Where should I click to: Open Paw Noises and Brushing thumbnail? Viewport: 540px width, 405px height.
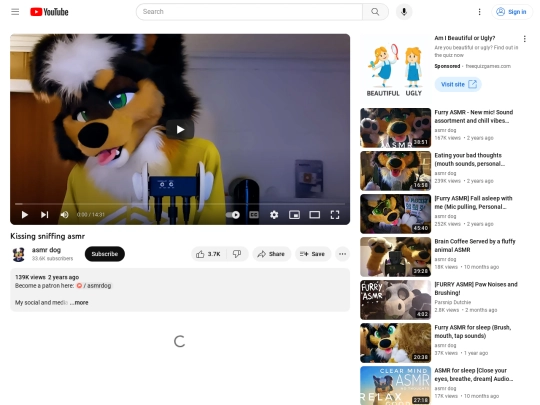(x=395, y=300)
